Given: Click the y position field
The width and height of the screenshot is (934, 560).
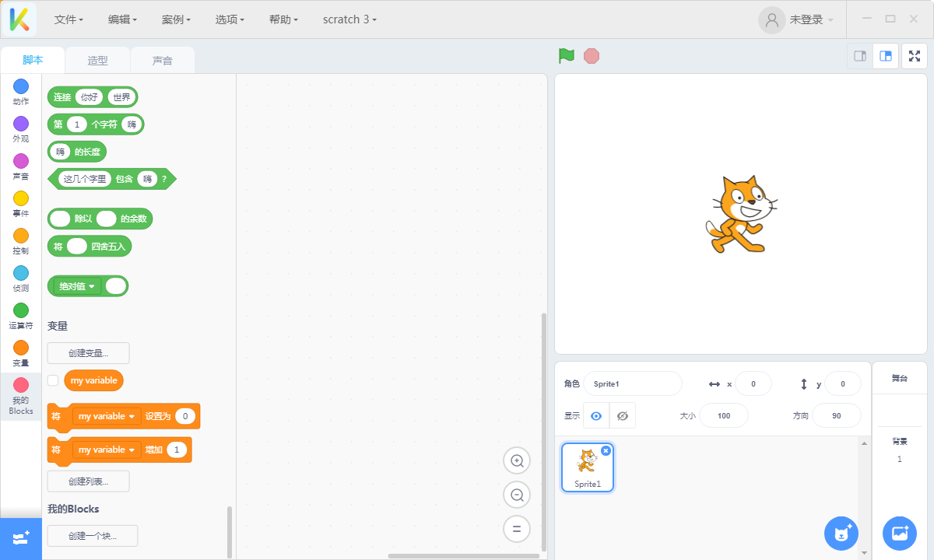Looking at the screenshot, I should coord(843,383).
